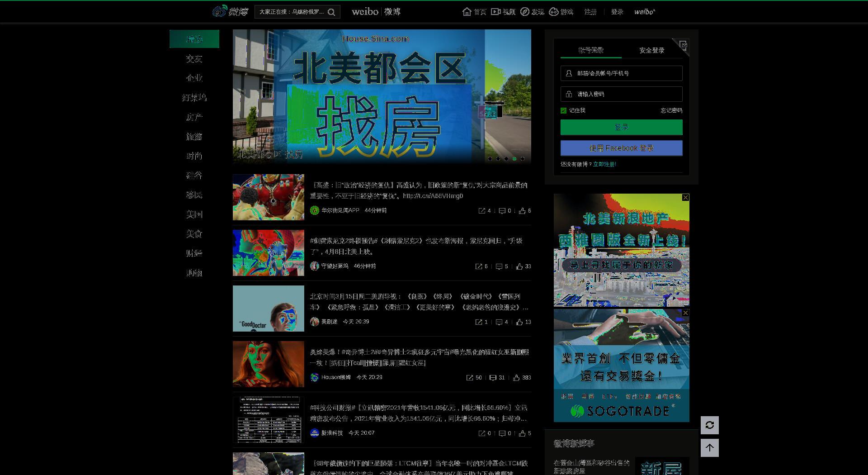The image size is (868, 475).
Task: Click 新浪科技 author avatar
Action: 315,433
